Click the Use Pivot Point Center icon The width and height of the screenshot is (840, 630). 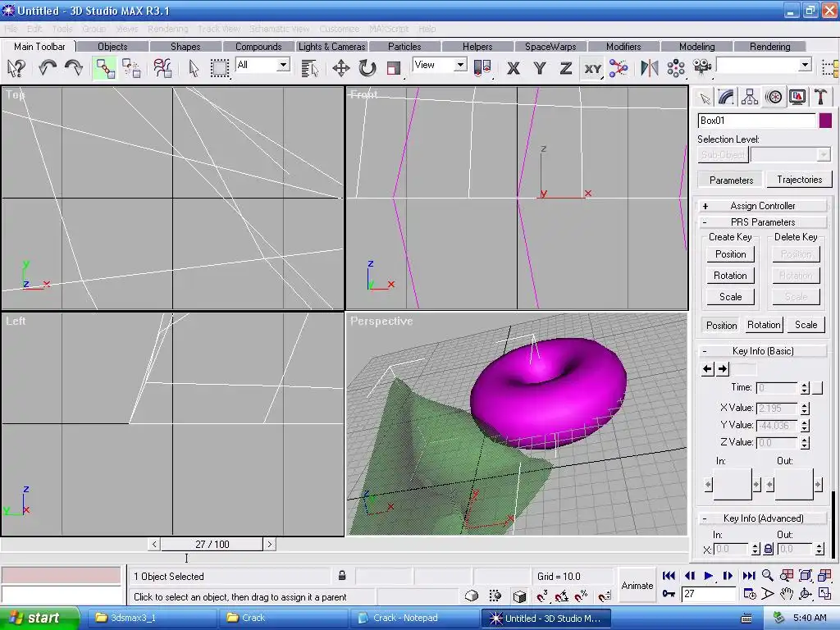tap(482, 68)
